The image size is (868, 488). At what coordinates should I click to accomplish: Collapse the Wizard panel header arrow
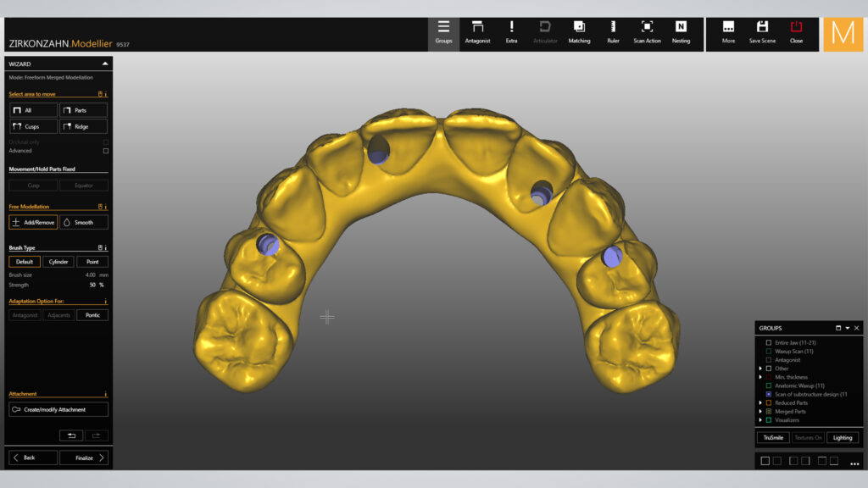pos(104,64)
